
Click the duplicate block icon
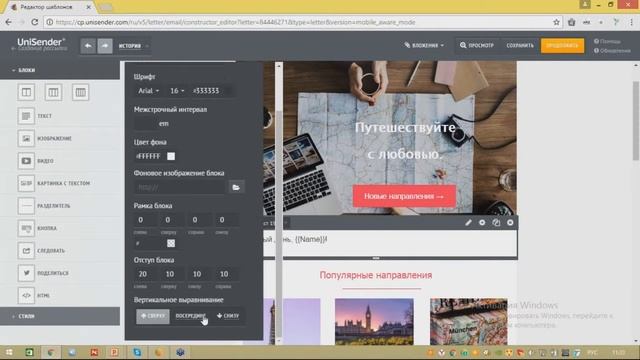[x=496, y=223]
